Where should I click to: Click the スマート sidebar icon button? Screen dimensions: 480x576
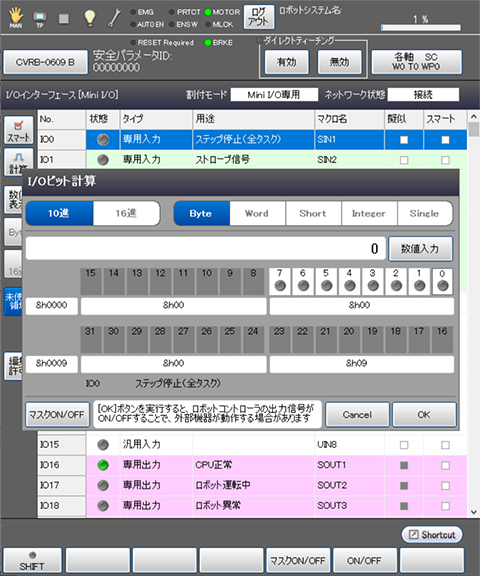tap(18, 130)
